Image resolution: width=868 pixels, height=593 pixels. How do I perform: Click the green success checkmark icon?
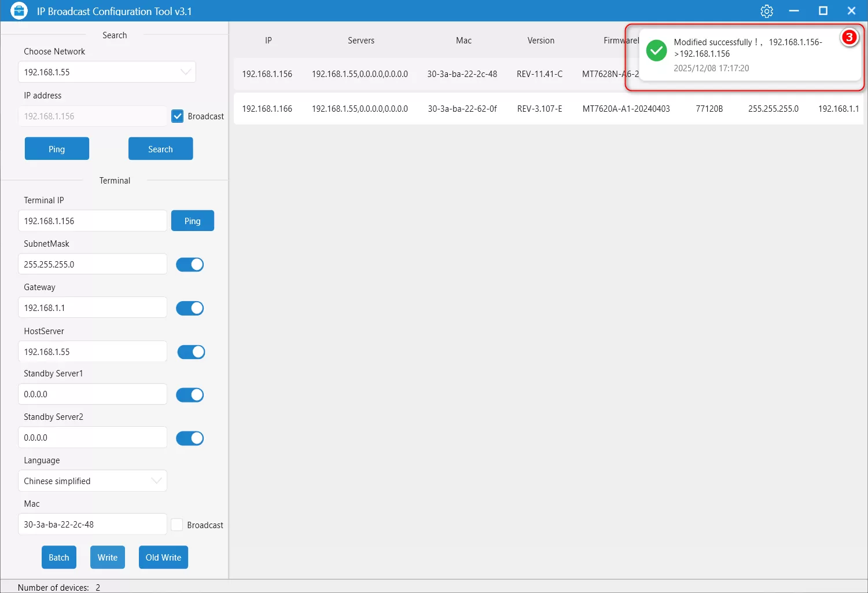pos(657,51)
